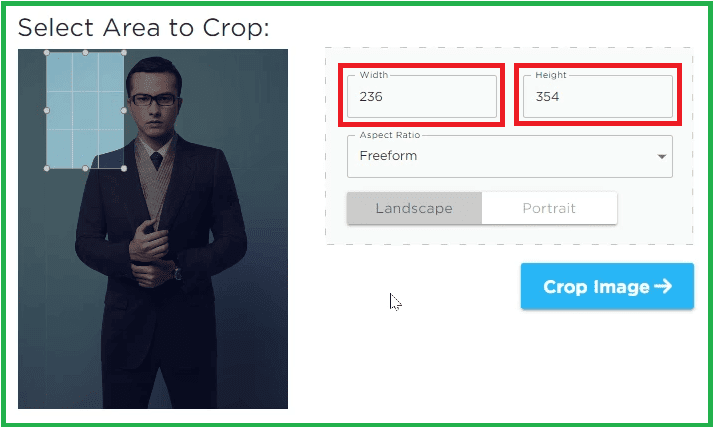Click the Select Area to Crop heading
This screenshot has height=427, width=713.
pos(144,28)
